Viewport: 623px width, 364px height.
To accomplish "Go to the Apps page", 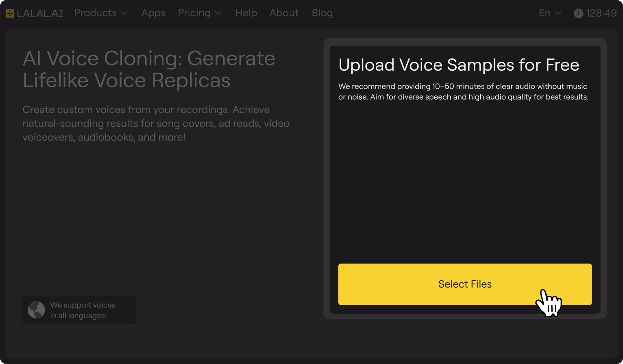I will coord(153,13).
